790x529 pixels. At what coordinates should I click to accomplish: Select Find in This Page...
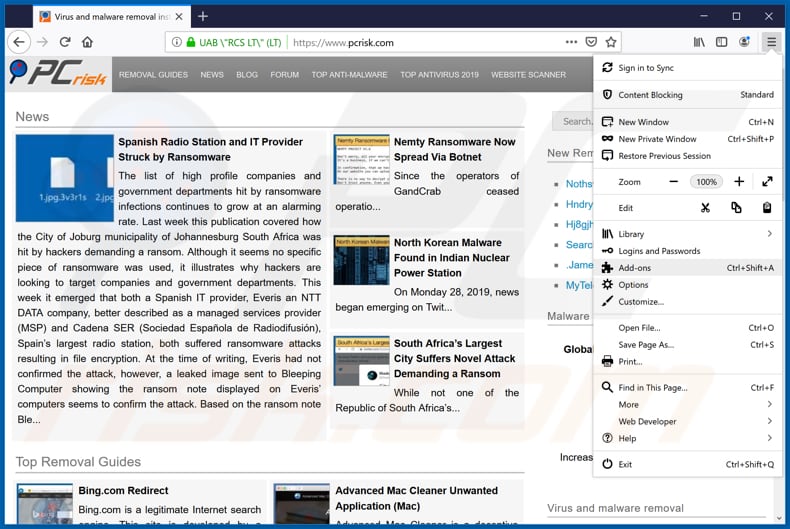tap(687, 388)
